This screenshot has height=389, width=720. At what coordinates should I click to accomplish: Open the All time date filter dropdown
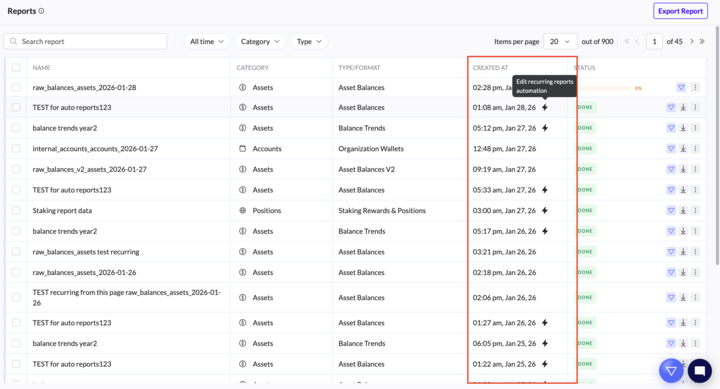coord(207,41)
